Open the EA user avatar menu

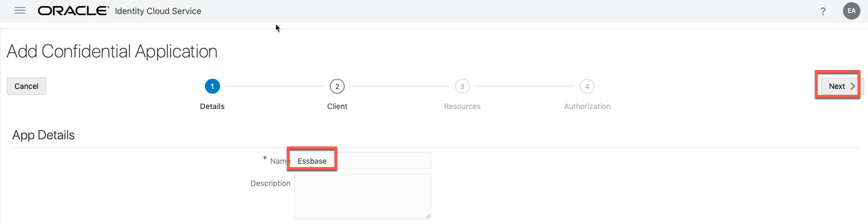(x=851, y=11)
